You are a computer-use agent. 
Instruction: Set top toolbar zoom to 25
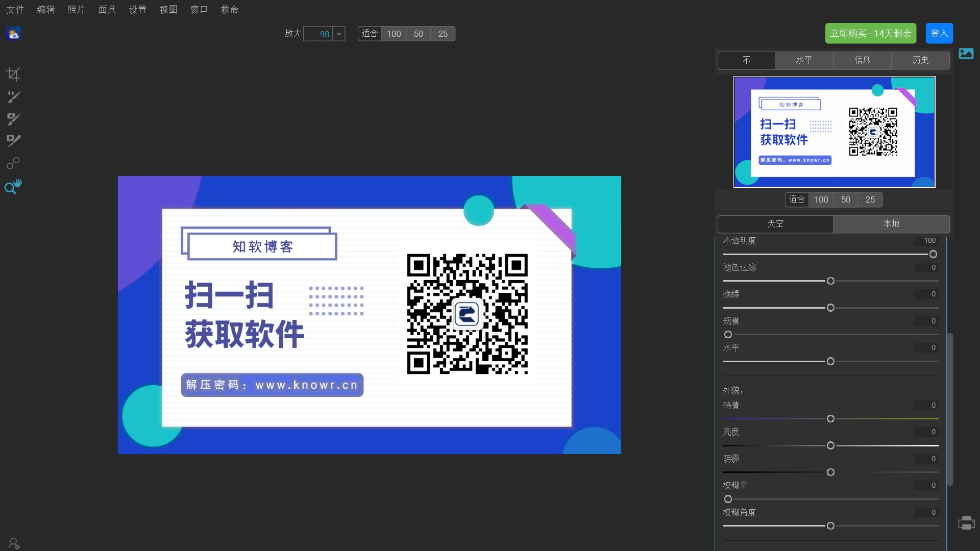[x=443, y=34]
